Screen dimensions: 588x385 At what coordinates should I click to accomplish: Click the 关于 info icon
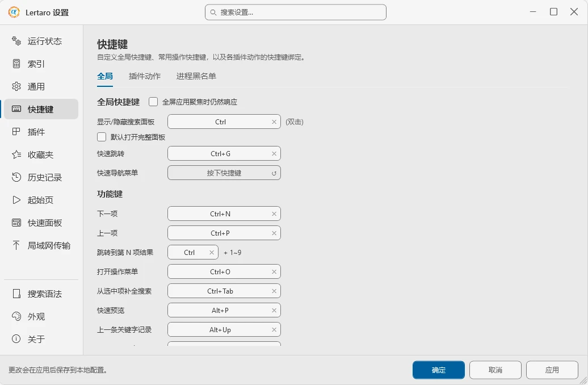[16, 339]
